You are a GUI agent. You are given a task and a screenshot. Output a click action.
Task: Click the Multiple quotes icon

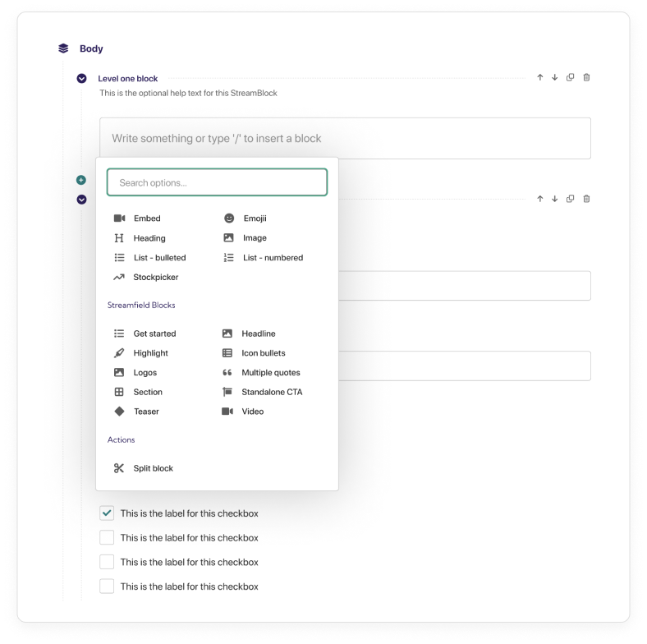[x=227, y=373]
